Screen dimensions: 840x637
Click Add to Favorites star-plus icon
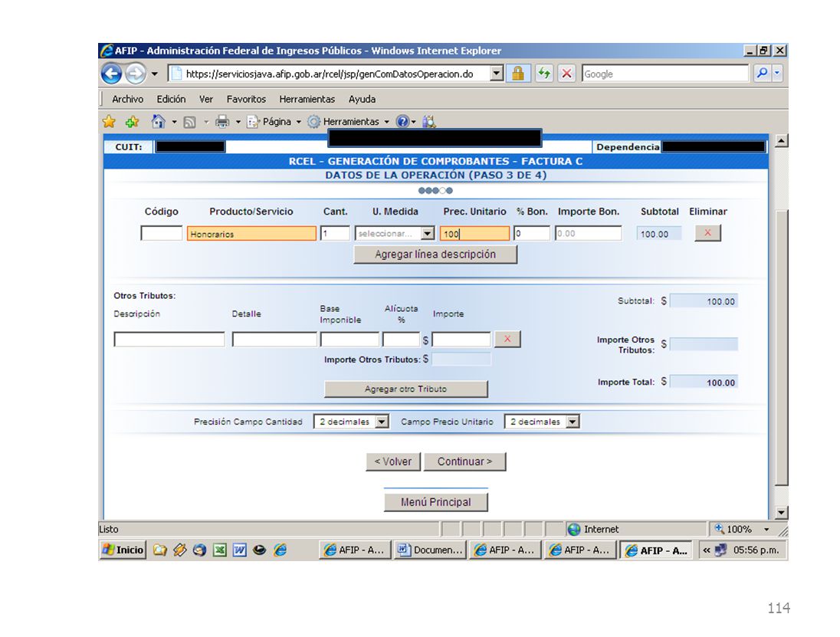point(132,122)
